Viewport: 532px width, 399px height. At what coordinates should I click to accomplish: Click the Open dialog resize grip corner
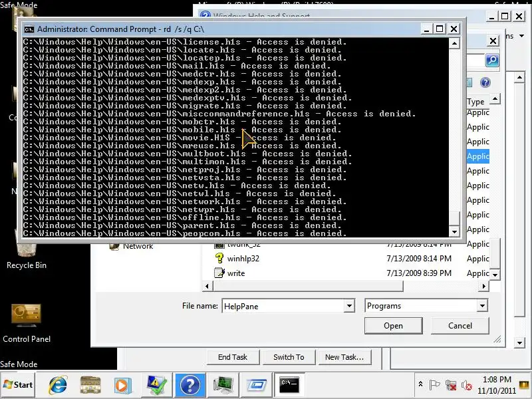pos(497,339)
